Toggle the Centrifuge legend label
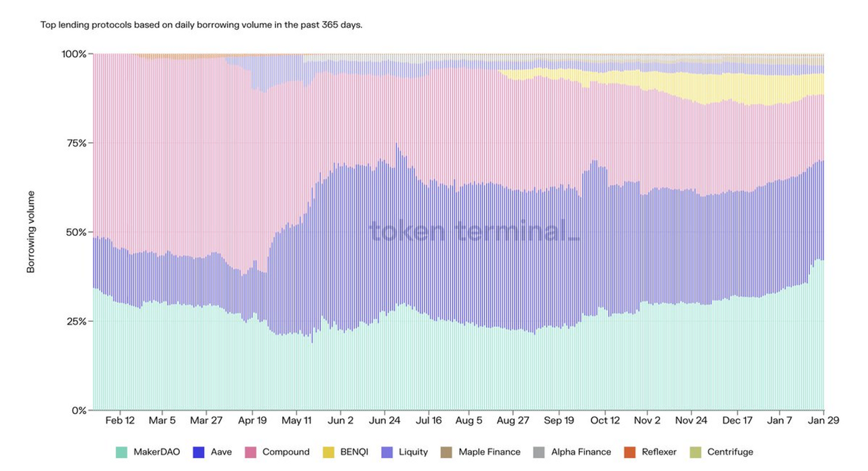The height and width of the screenshot is (471, 868). tap(730, 452)
